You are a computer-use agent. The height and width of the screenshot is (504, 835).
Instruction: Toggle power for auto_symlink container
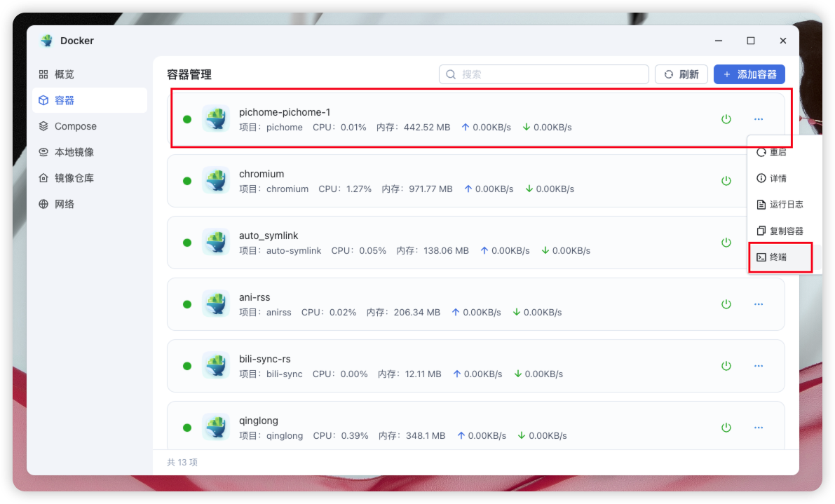point(726,243)
